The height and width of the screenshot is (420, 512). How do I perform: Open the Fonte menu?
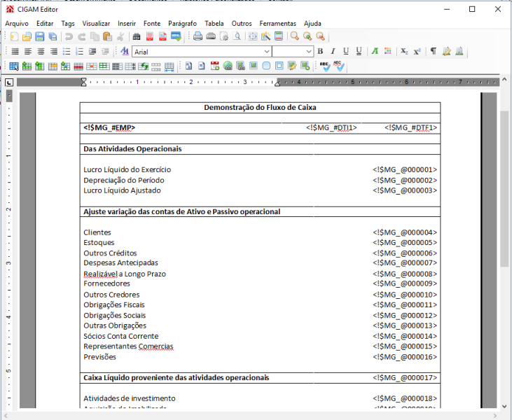(152, 24)
